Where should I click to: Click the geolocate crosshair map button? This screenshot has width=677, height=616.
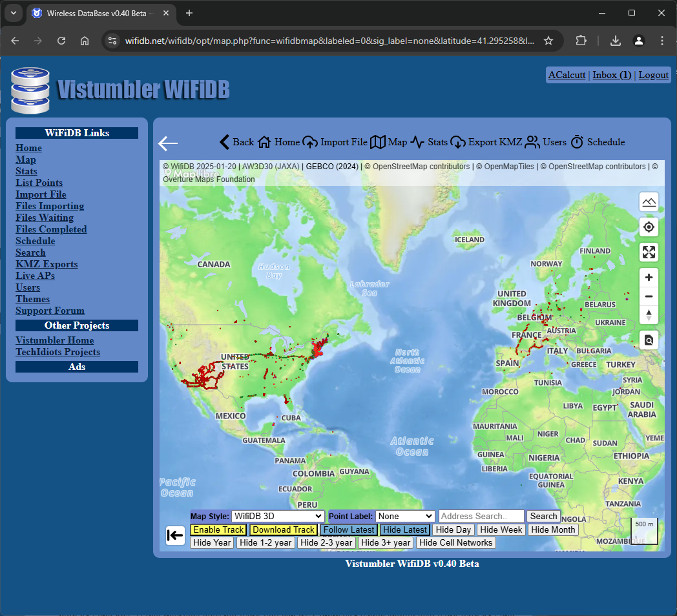[649, 227]
